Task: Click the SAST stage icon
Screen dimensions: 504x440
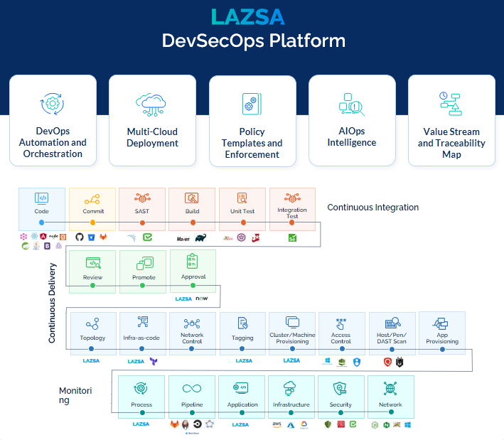Action: pos(142,198)
